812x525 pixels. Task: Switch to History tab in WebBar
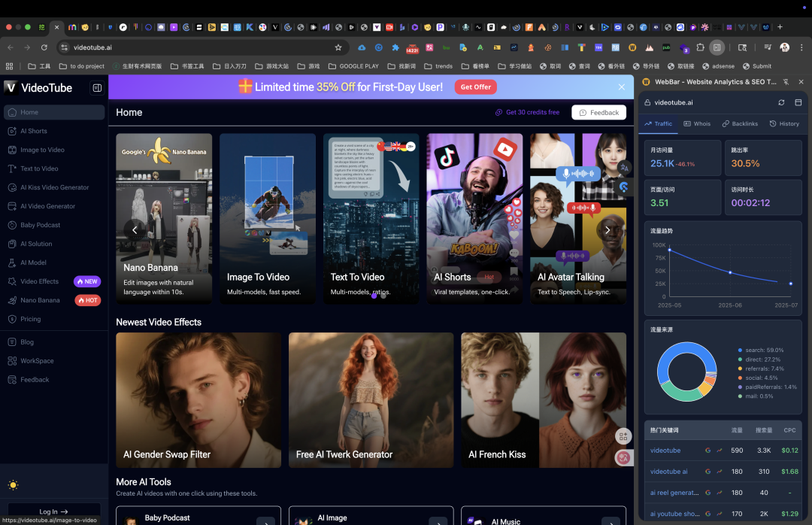coord(784,124)
